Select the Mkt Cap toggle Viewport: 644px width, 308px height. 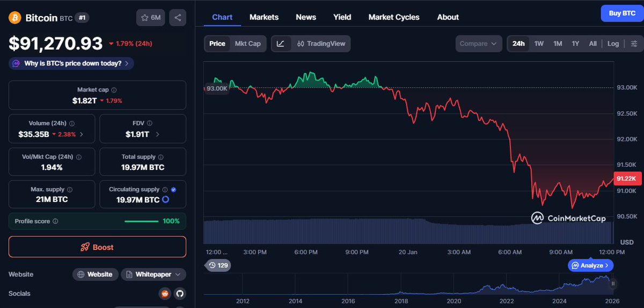pos(248,44)
